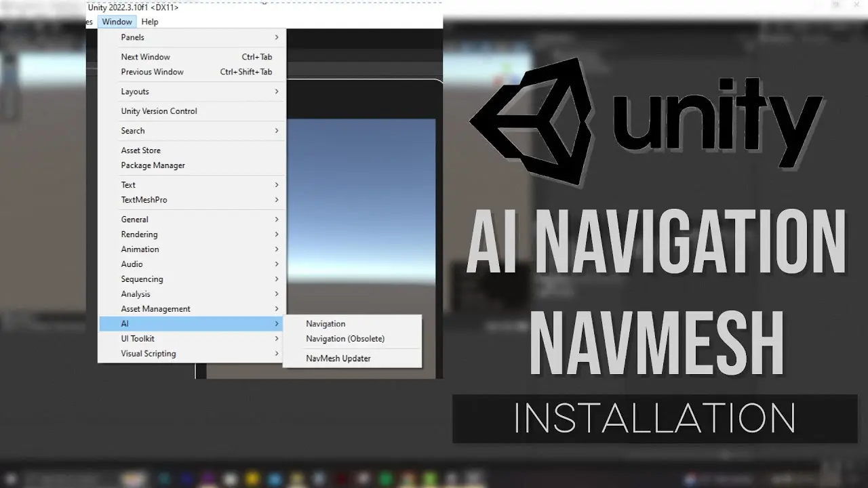This screenshot has width=868, height=488.
Task: Open NavMesh Updater from the AI submenu
Action: click(x=352, y=359)
